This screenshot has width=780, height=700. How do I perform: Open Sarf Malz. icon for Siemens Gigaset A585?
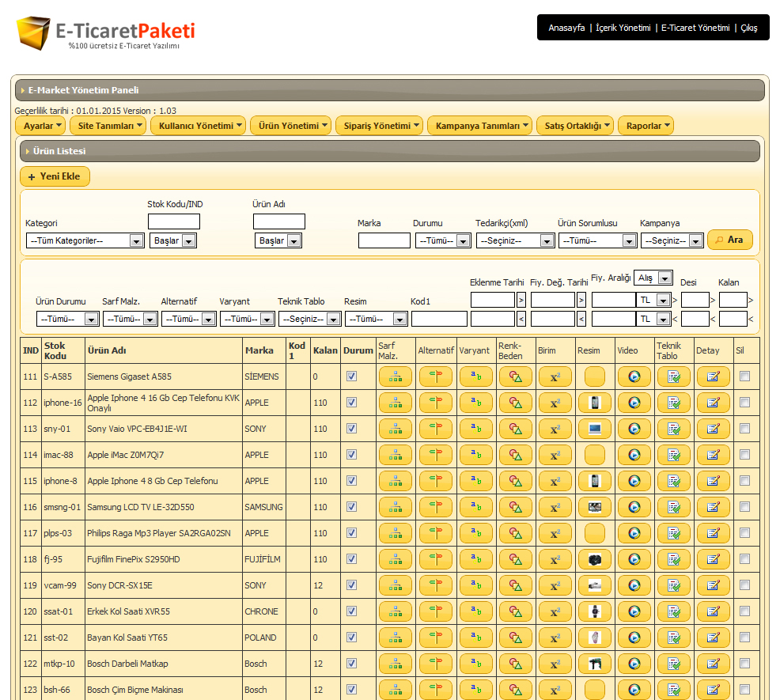point(396,377)
